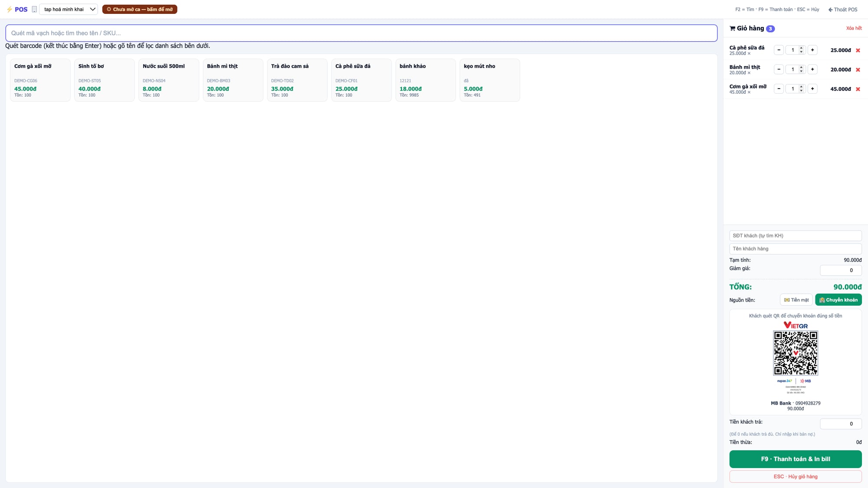
Task: Click 'ESC · Hủy giỏ hàng' button
Action: [796, 476]
